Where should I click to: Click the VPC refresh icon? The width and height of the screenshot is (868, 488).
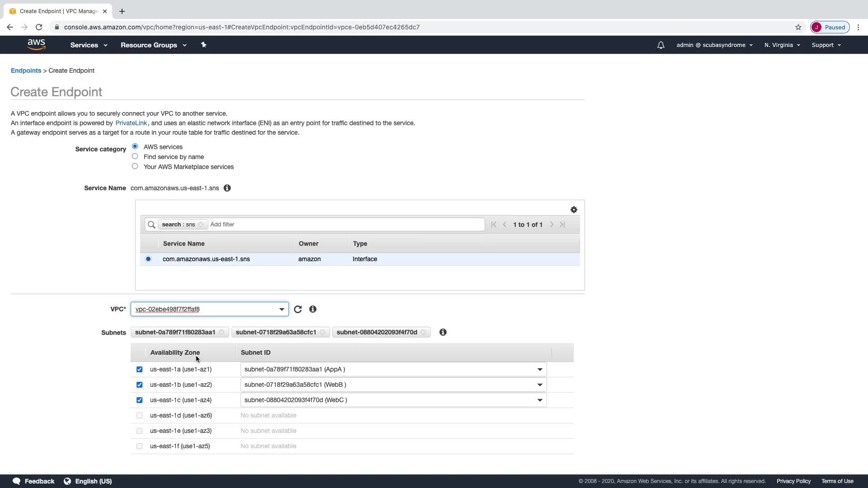(x=297, y=310)
